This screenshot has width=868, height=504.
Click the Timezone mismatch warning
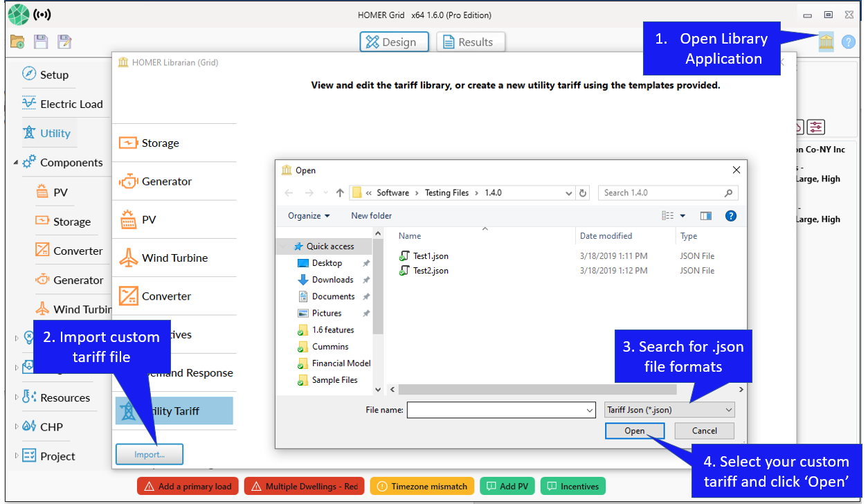pyautogui.click(x=422, y=486)
